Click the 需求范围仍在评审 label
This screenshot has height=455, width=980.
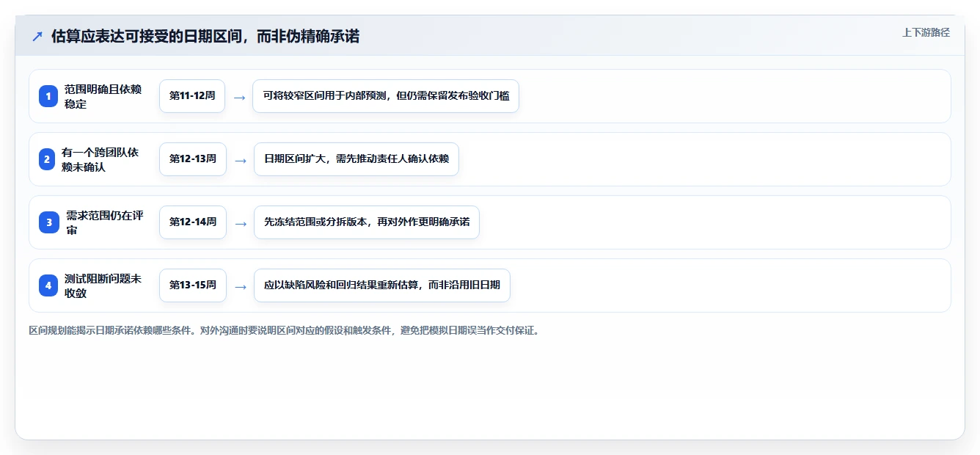[104, 222]
